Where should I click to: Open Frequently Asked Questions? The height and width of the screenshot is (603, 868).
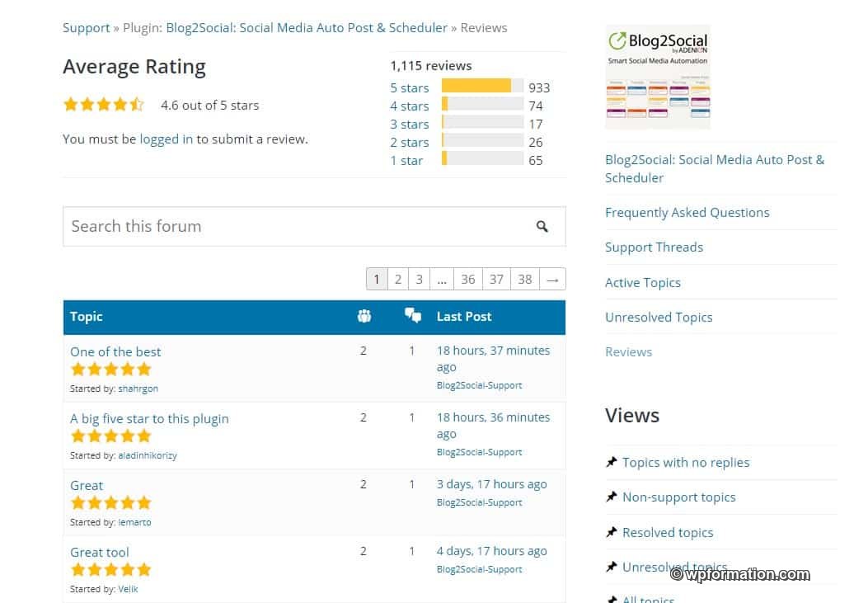(687, 213)
